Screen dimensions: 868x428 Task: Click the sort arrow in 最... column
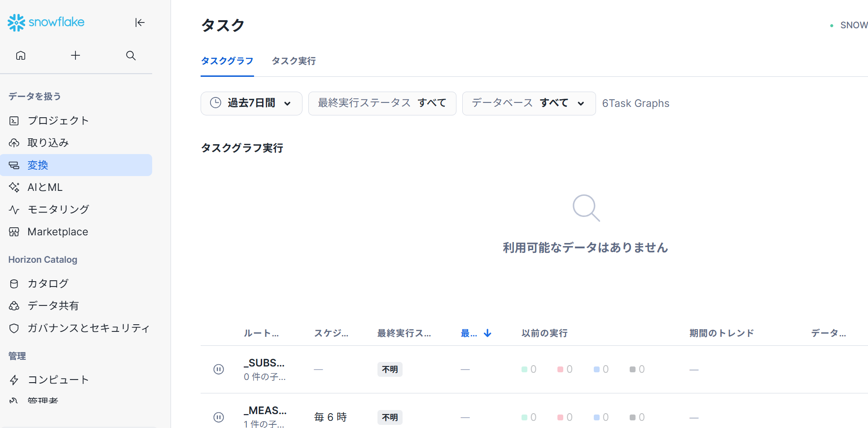coord(488,333)
